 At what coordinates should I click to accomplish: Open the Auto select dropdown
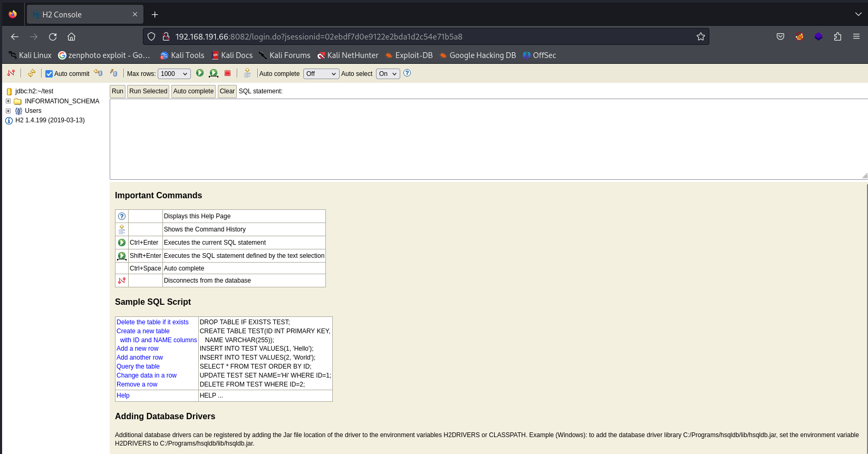pos(388,74)
